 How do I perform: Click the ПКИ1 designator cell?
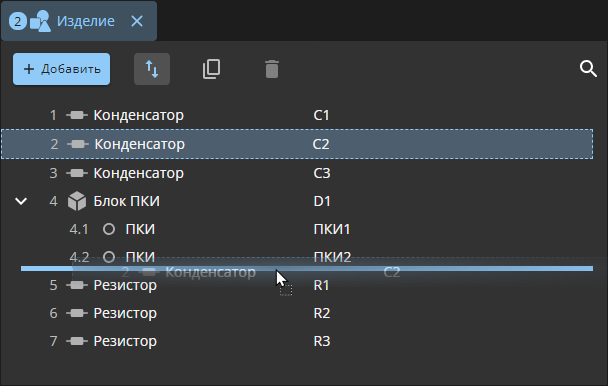point(332,229)
